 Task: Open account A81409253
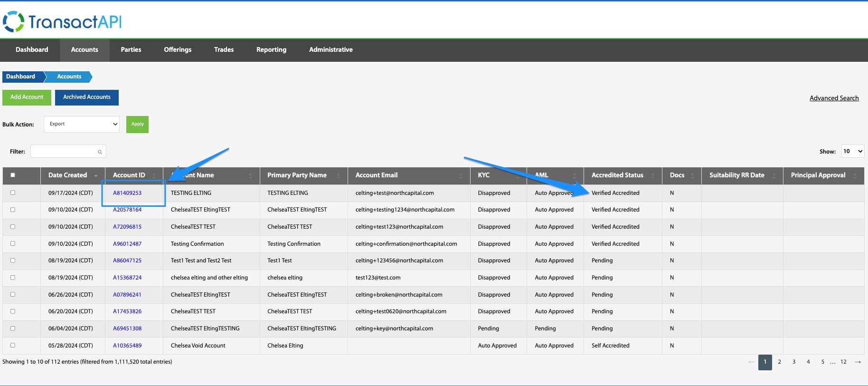[x=127, y=193]
